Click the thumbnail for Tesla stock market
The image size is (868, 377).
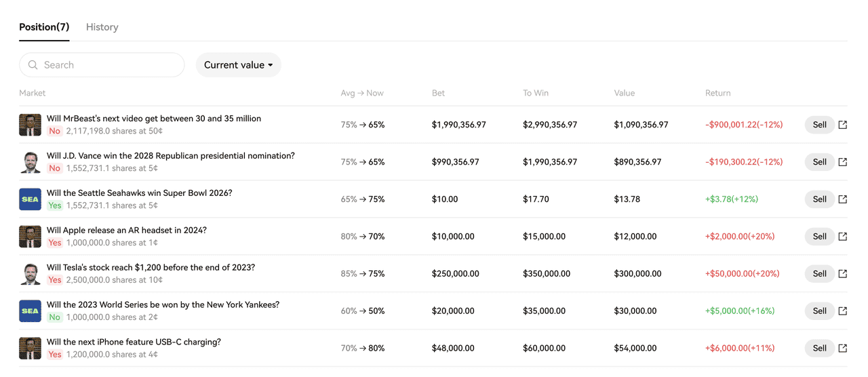[30, 274]
